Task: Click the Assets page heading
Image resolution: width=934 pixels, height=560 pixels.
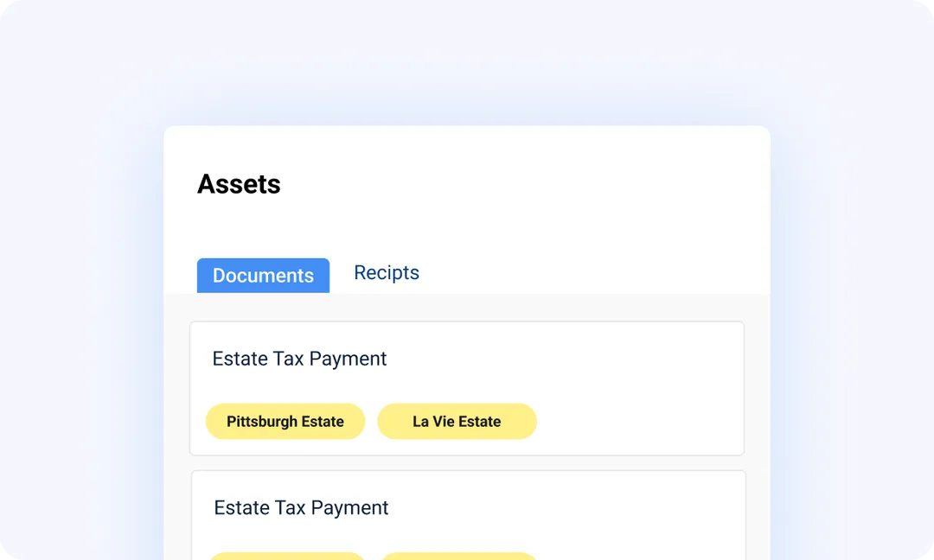Action: point(239,183)
